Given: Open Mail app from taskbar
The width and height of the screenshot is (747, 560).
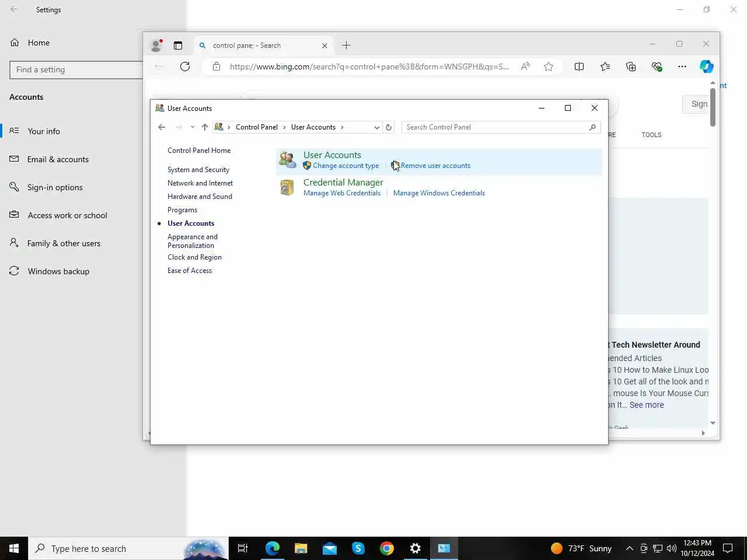Looking at the screenshot, I should click(330, 548).
